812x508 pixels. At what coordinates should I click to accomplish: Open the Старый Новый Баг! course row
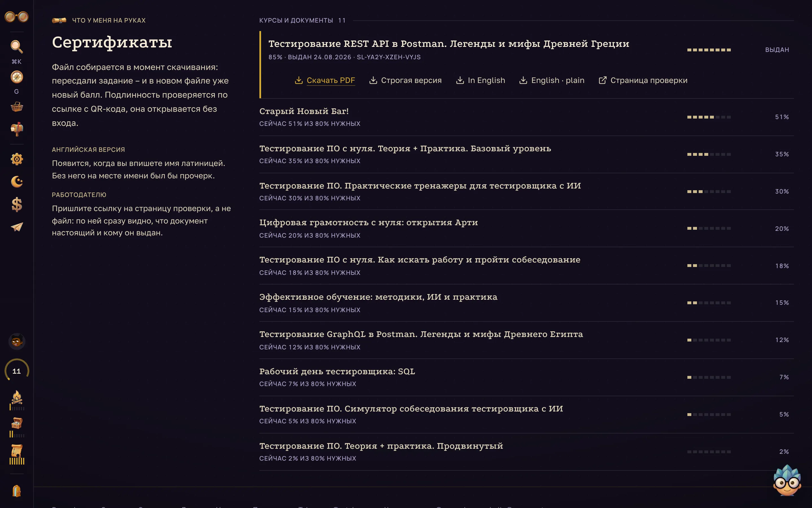(526, 117)
